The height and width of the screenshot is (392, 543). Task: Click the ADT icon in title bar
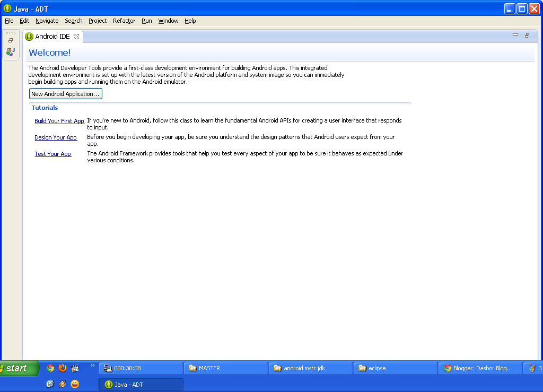point(7,8)
